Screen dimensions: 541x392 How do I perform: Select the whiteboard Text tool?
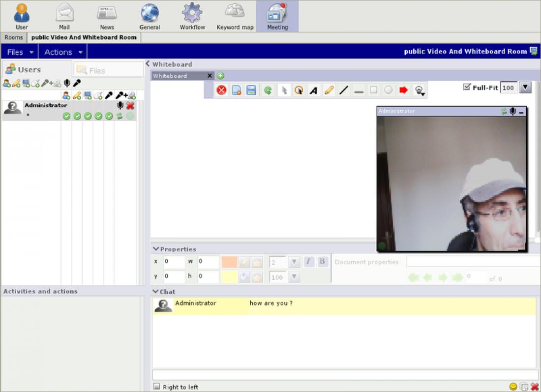[314, 90]
